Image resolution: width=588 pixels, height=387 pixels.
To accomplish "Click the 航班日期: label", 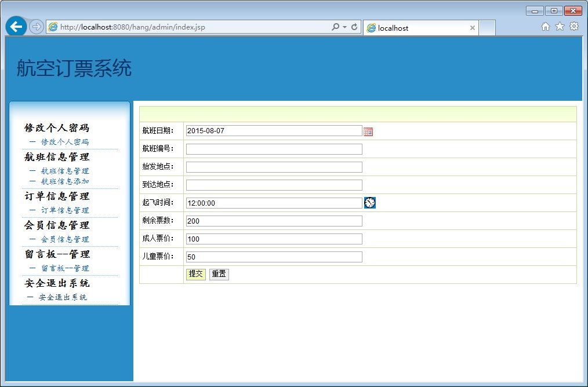I will pos(158,131).
